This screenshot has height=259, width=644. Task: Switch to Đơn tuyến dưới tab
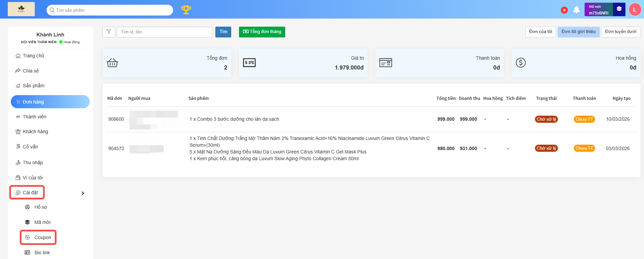(620, 32)
